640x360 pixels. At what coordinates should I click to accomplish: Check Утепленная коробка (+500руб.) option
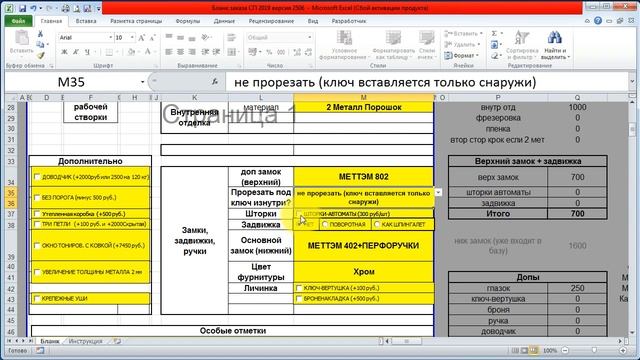click(x=37, y=214)
